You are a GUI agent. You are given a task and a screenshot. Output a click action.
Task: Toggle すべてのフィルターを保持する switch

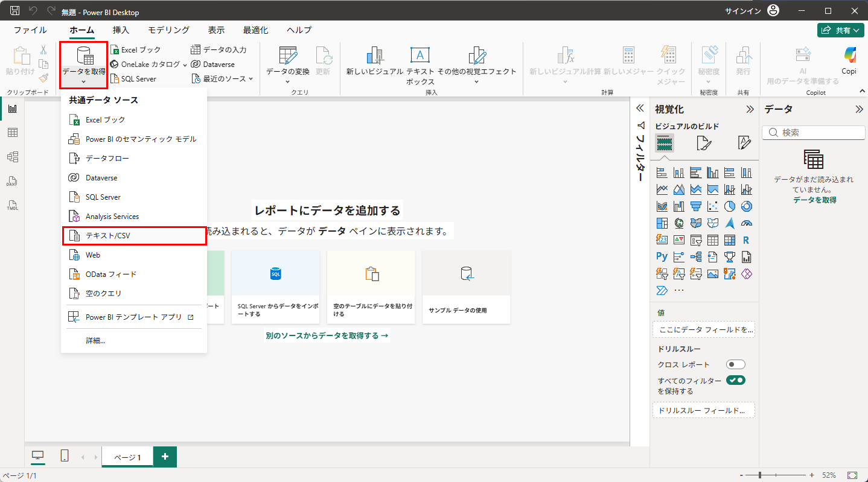click(x=736, y=380)
